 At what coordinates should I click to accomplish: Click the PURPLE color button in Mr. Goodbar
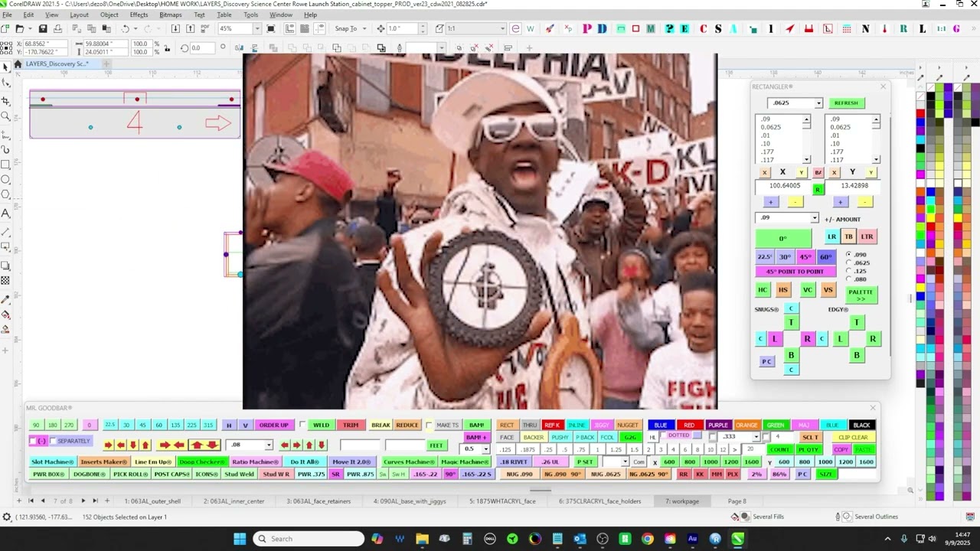(718, 425)
